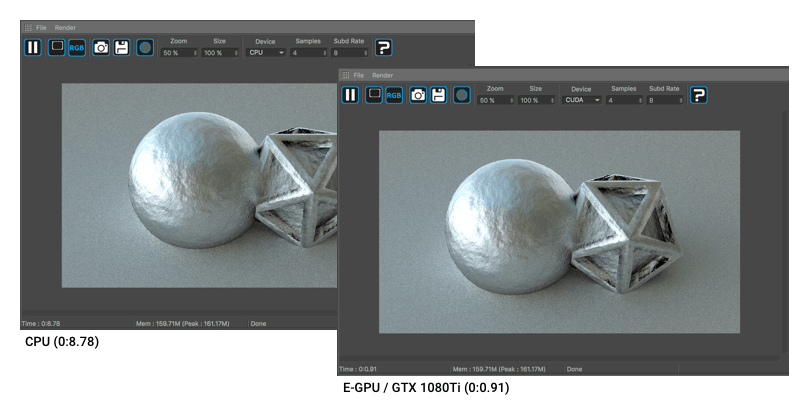Screen dimensions: 809x415
Task: Save render using floppy icon, CPU window
Action: point(121,47)
